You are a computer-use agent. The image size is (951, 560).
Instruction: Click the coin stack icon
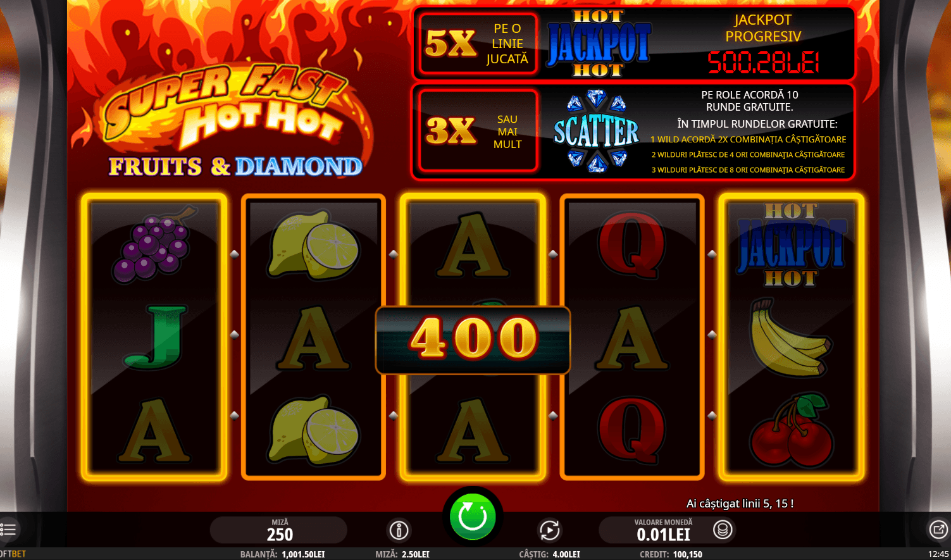click(x=723, y=530)
